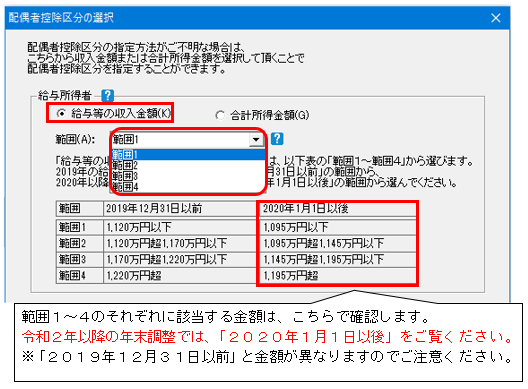Click the 配偶者控除区分の選択 title bar text

[61, 18]
